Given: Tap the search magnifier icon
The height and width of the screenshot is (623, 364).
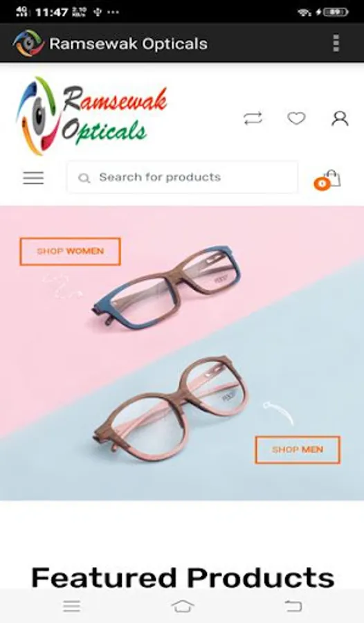Looking at the screenshot, I should [84, 178].
